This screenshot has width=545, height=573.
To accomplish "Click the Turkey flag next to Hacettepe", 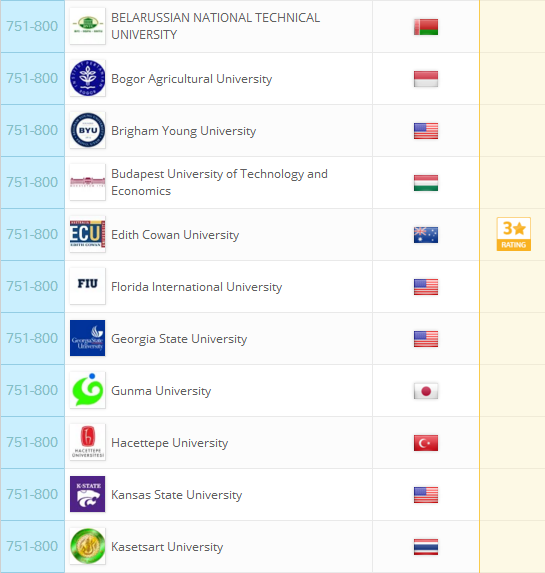I will coord(426,443).
